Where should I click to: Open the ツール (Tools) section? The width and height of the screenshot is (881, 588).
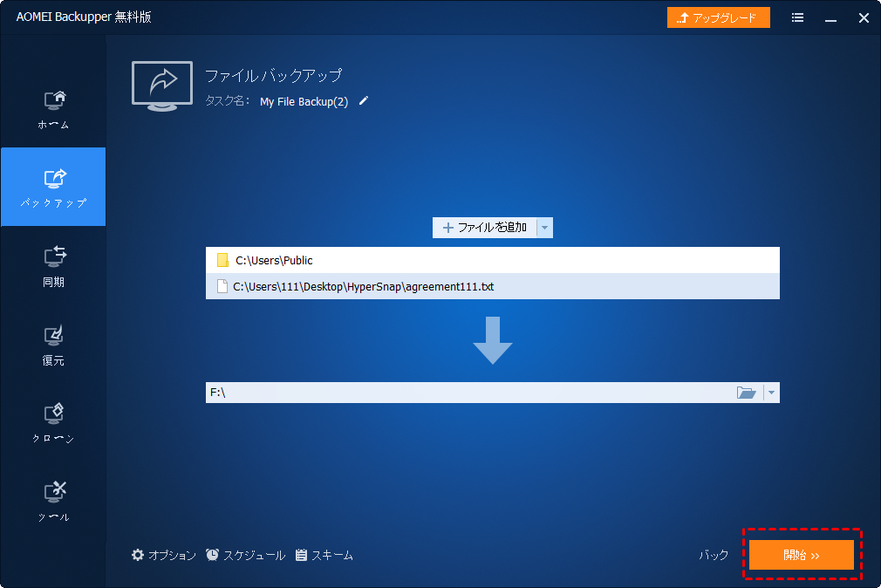pyautogui.click(x=53, y=502)
